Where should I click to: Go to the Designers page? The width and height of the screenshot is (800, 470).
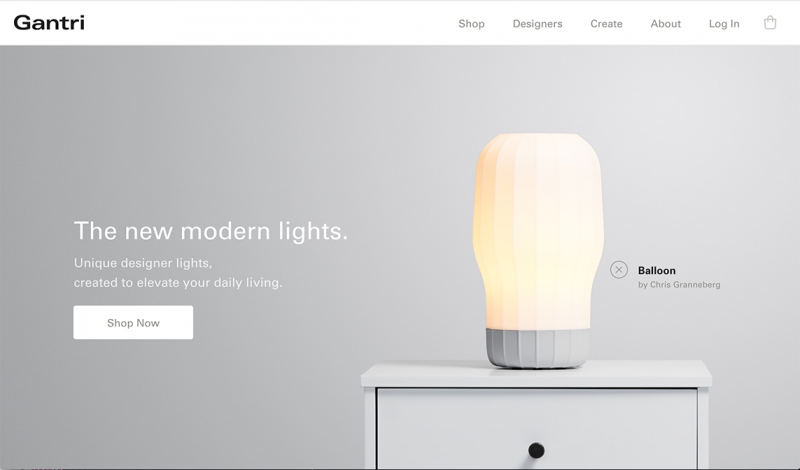point(537,23)
